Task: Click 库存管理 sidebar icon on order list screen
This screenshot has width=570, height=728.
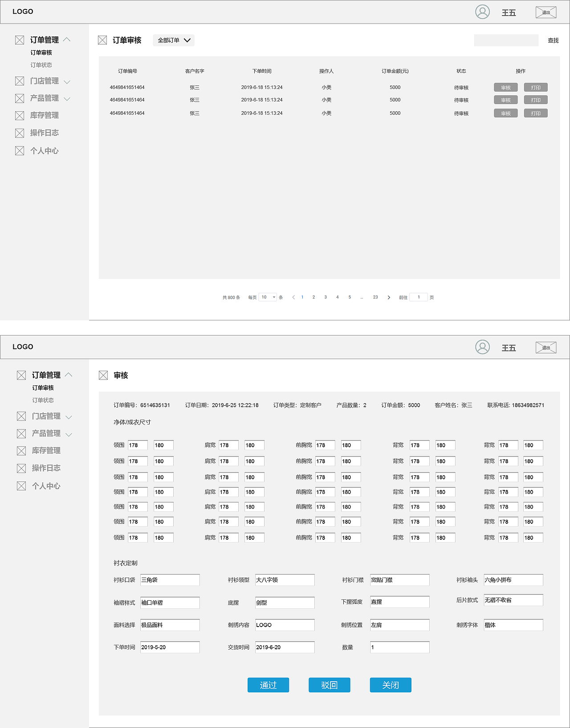Action: point(20,116)
